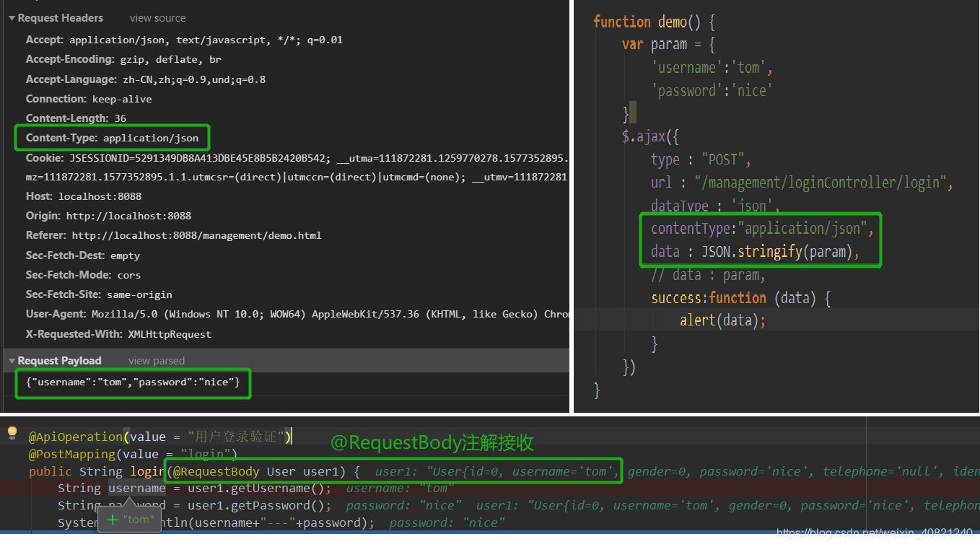Select the Accept-Language header row
Viewport: 980px width, 547px height.
click(146, 79)
